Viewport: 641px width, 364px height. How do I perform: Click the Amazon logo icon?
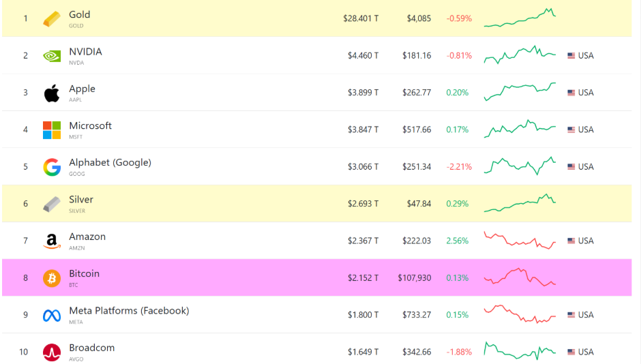(x=52, y=241)
